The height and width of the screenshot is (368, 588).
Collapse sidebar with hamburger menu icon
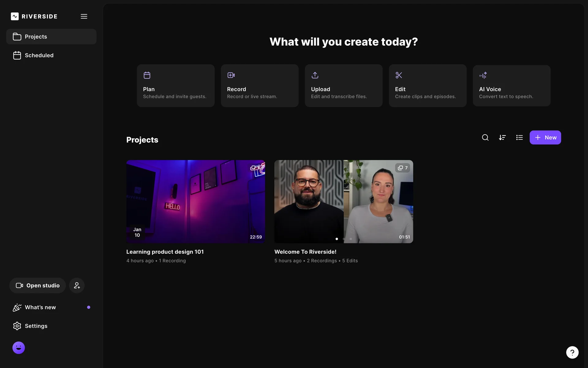point(84,16)
